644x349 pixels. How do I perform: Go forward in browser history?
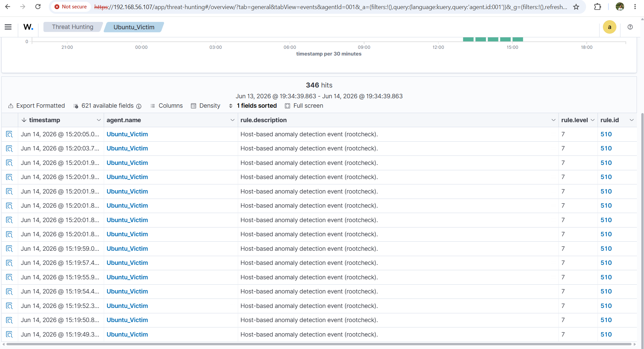tap(23, 7)
